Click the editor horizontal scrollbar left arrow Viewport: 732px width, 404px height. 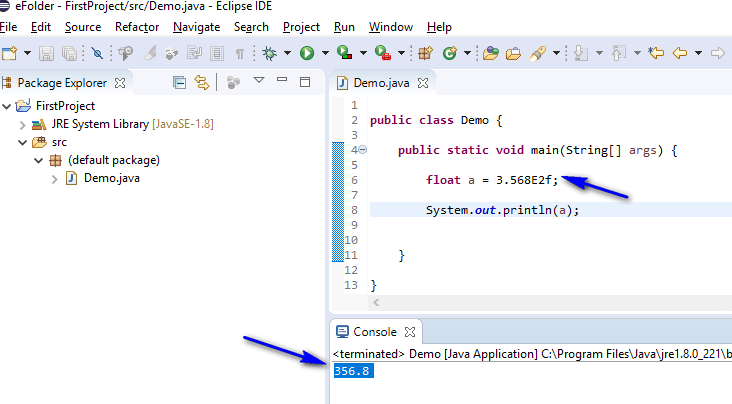376,303
